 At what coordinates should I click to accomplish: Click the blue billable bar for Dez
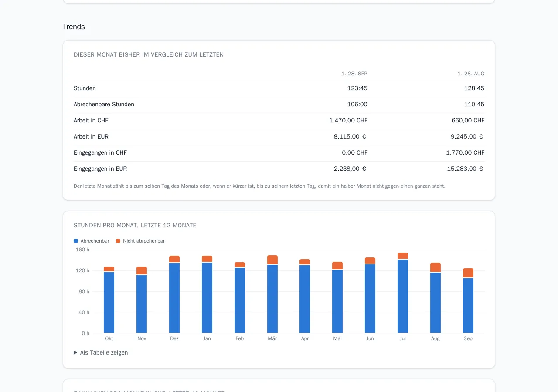(x=174, y=298)
